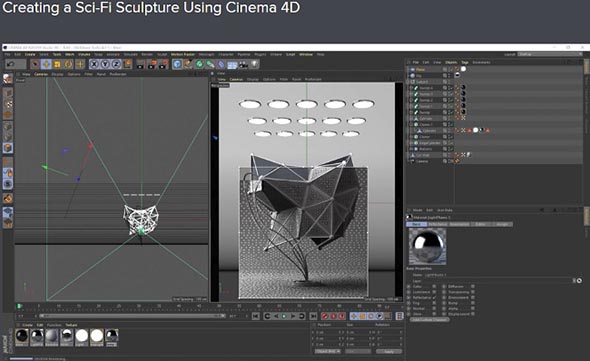Open the Mesh menu
This screenshot has height=361, width=590.
coord(70,55)
